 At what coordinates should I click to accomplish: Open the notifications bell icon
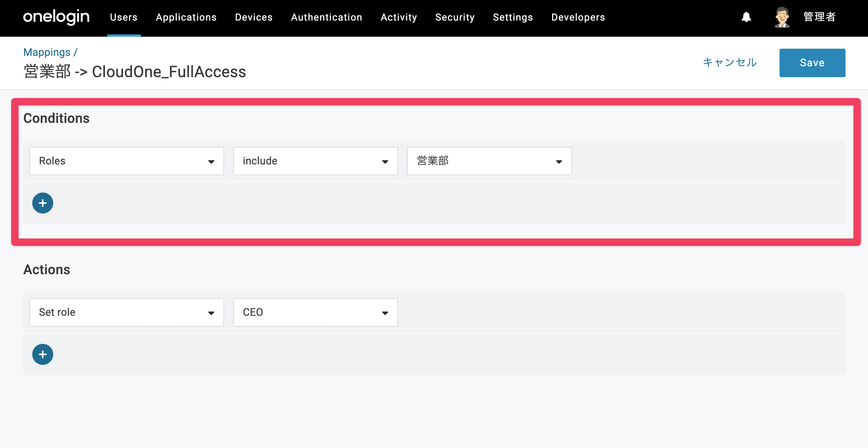746,17
